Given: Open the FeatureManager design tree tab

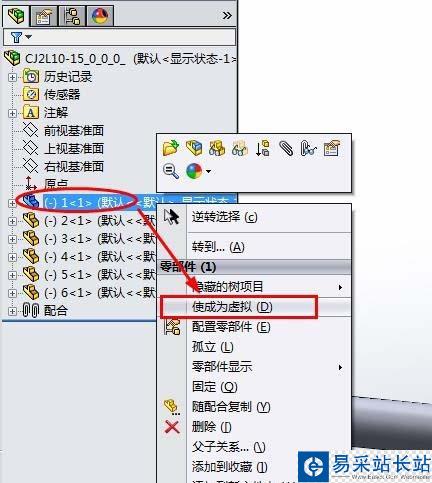Looking at the screenshot, I should coord(16,15).
